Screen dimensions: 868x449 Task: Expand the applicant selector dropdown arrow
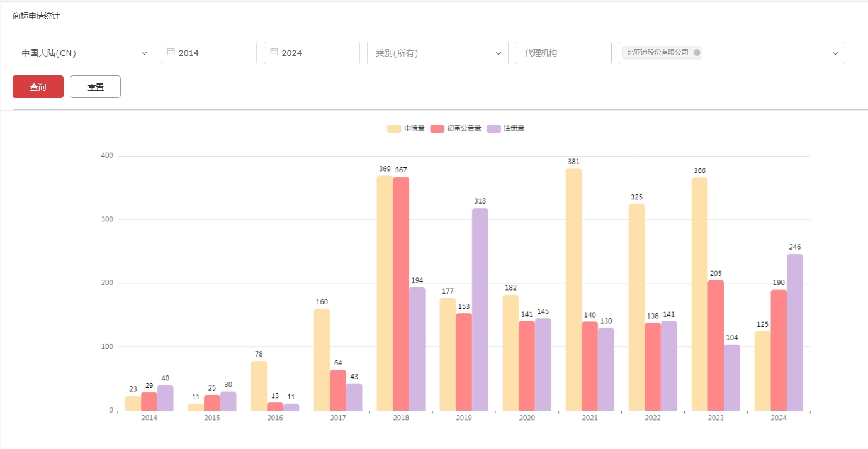pyautogui.click(x=835, y=53)
